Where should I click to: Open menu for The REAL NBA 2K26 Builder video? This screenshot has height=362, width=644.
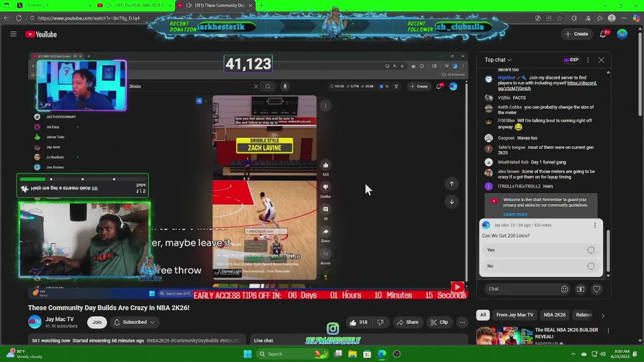(x=608, y=330)
